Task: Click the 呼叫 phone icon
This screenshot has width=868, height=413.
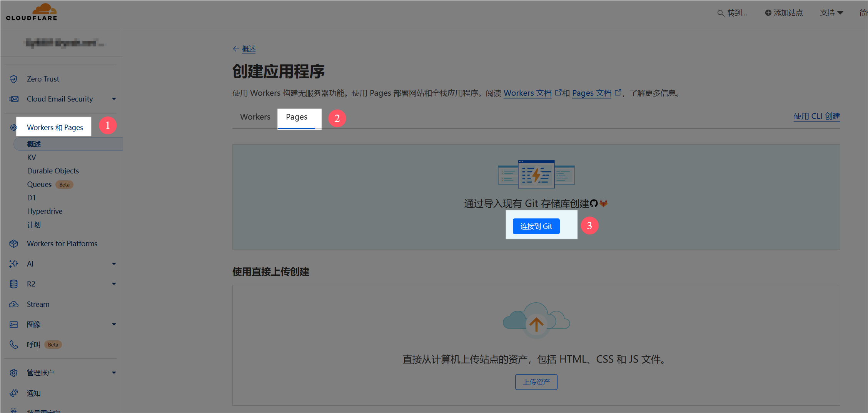Action: [14, 345]
